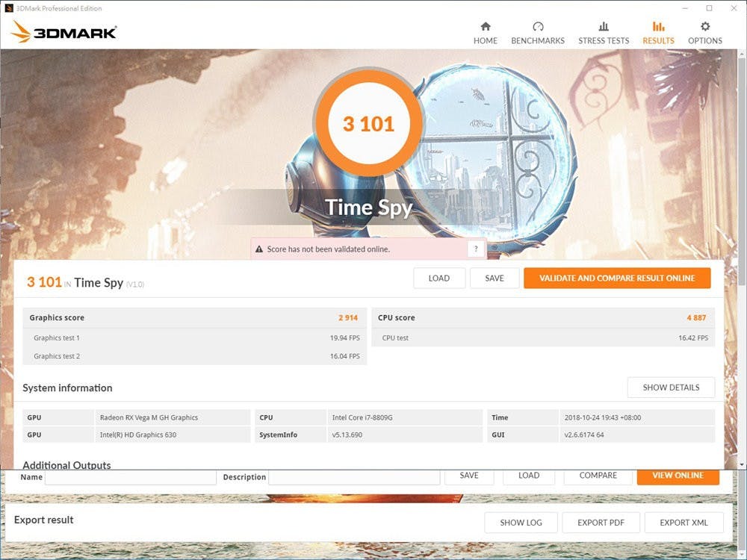The width and height of the screenshot is (747, 560).
Task: Click VIEW ONLINE orange button
Action: coord(678,476)
